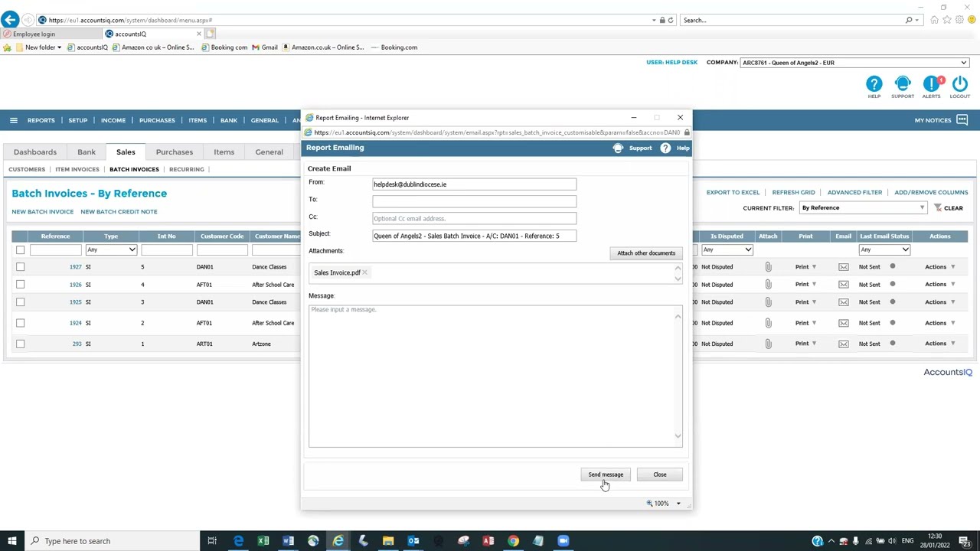Open ALERTS via the bell icon
980x551 pixels.
point(931,84)
